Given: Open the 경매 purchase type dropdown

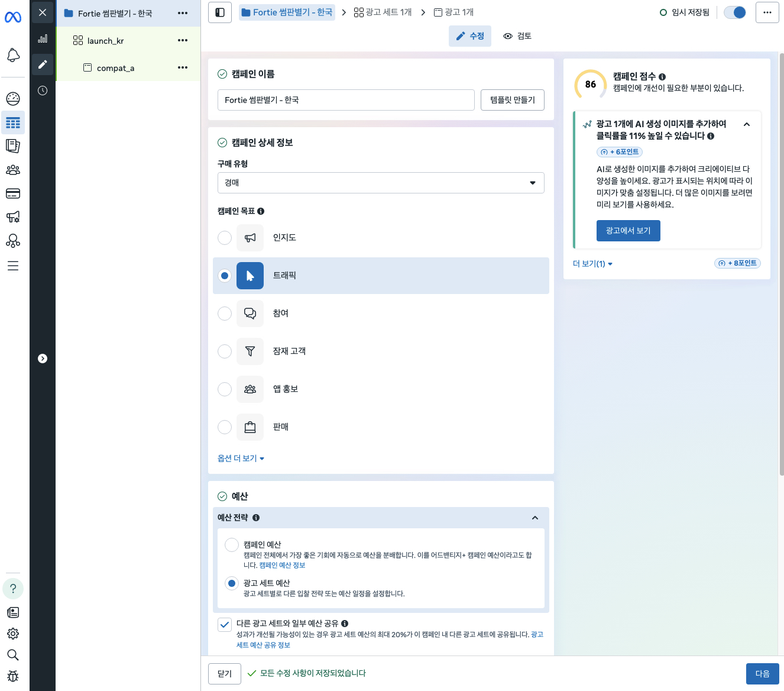Looking at the screenshot, I should [x=380, y=183].
